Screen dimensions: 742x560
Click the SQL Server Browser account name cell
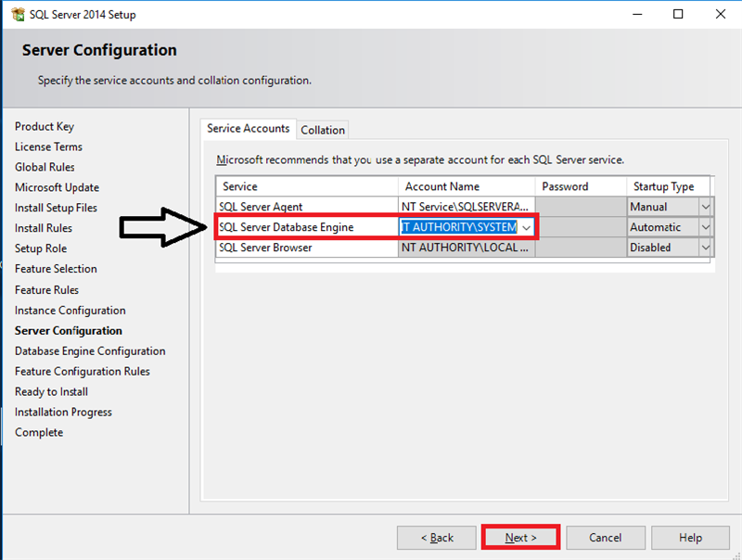[x=467, y=248]
